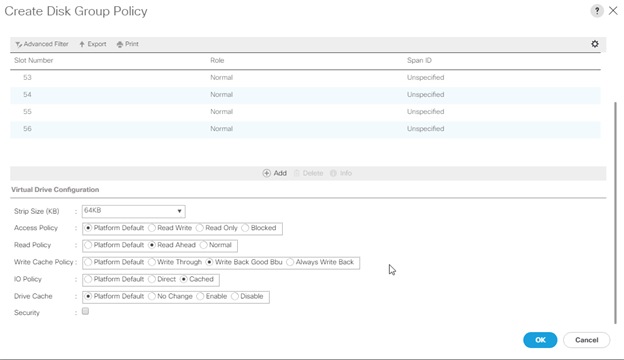Choose Write Back Good Bbu option
The width and height of the screenshot is (624, 360).
coord(209,262)
